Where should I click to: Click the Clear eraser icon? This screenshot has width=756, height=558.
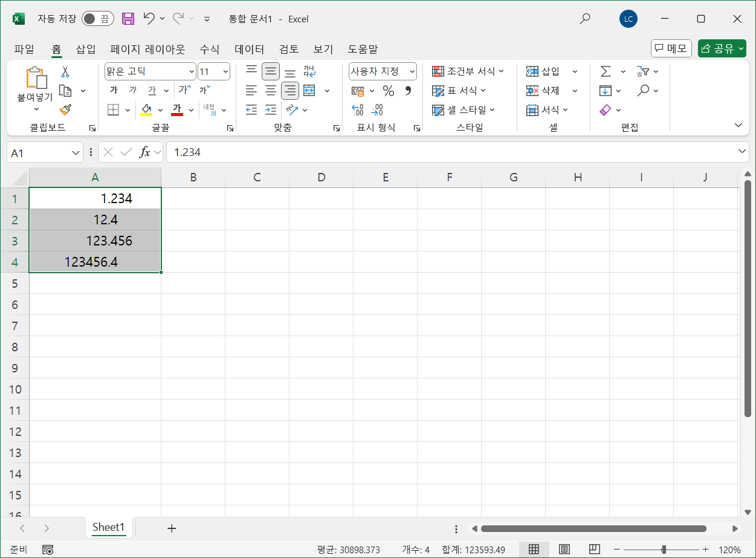(606, 109)
